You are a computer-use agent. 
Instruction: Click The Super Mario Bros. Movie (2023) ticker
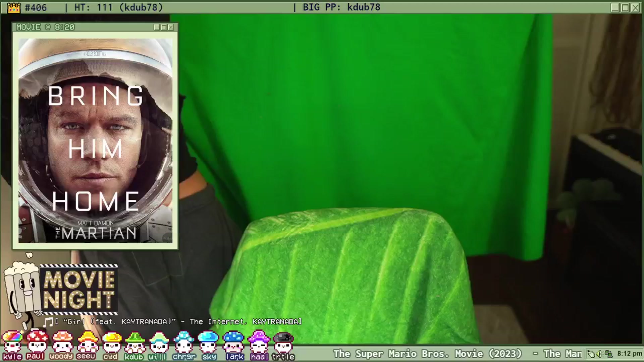(x=427, y=354)
